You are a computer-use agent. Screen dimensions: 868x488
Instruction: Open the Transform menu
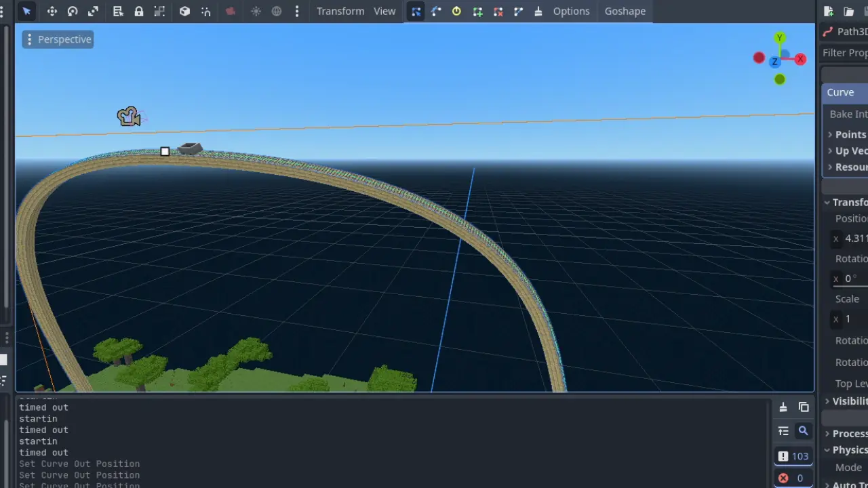(340, 12)
